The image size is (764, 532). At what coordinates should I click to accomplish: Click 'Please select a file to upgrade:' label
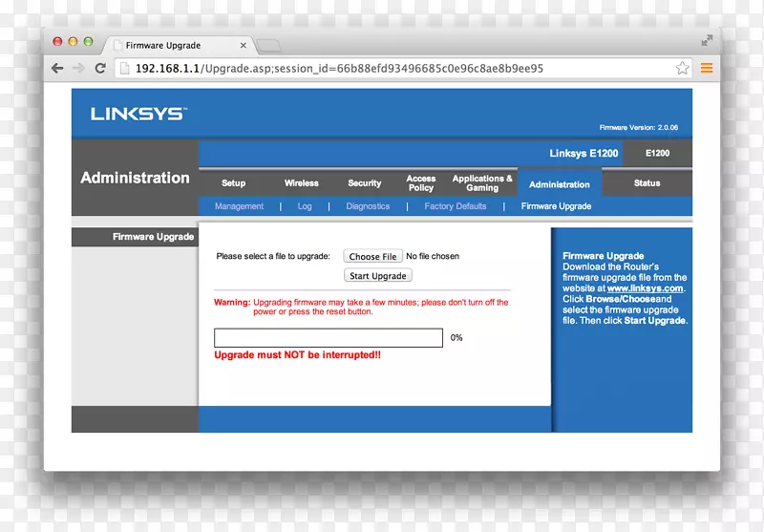click(x=273, y=256)
